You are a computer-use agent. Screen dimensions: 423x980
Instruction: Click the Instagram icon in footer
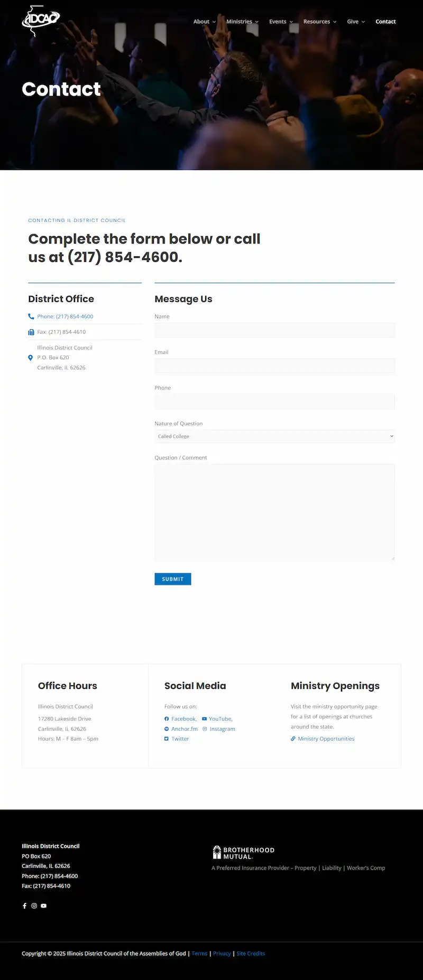[34, 906]
